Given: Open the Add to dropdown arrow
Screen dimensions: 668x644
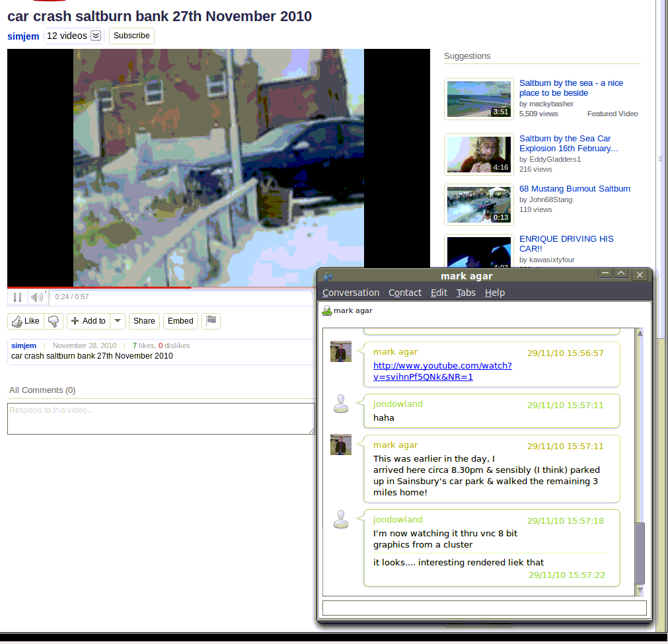Looking at the screenshot, I should (117, 321).
